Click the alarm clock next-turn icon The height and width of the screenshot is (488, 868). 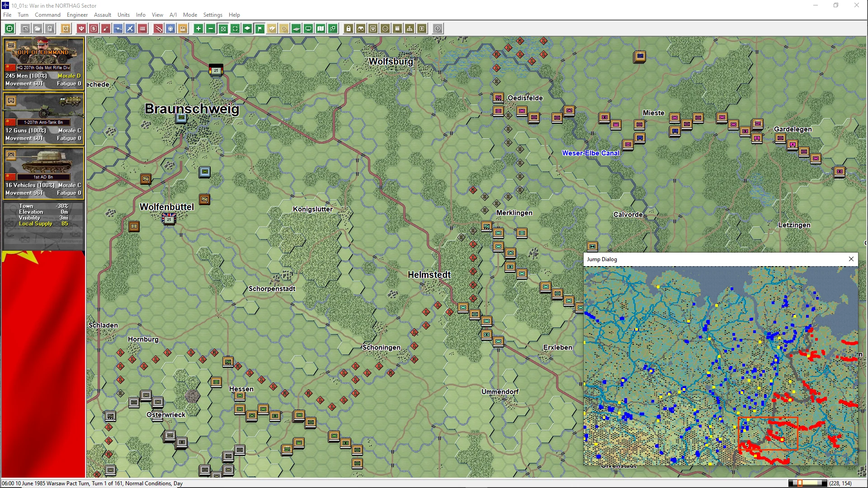pos(66,29)
